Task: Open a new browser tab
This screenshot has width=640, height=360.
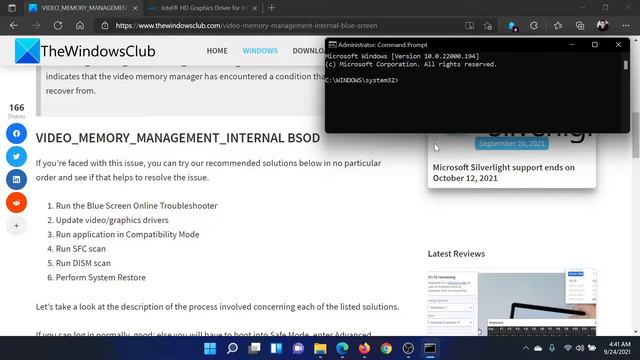Action: pos(271,8)
